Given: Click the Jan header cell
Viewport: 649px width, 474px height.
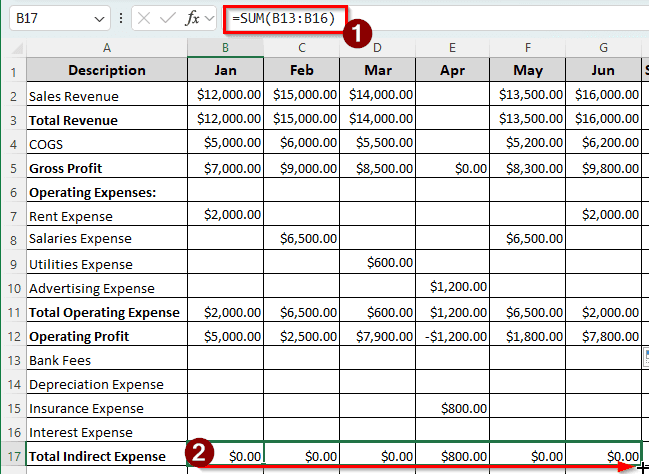Looking at the screenshot, I should coord(226,70).
